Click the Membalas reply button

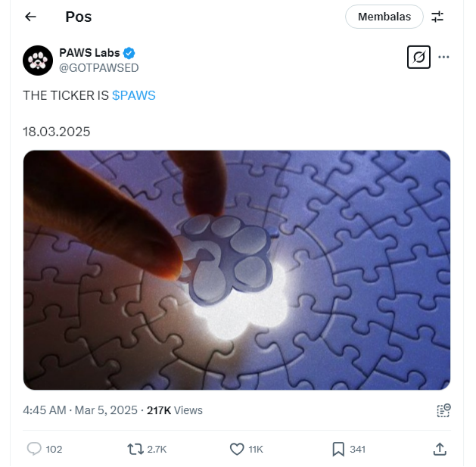(384, 17)
